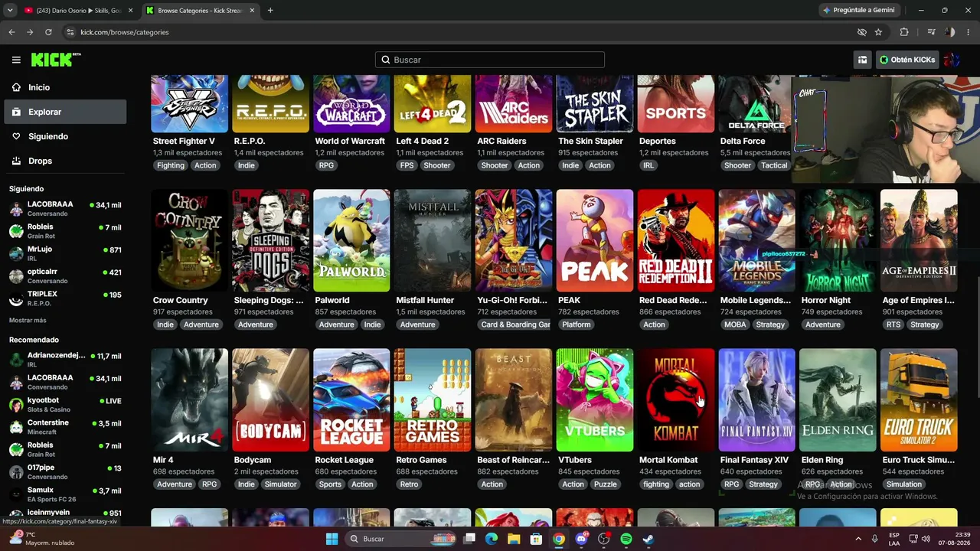Open Microsoft Store from the taskbar
The width and height of the screenshot is (980, 551).
[x=537, y=539]
